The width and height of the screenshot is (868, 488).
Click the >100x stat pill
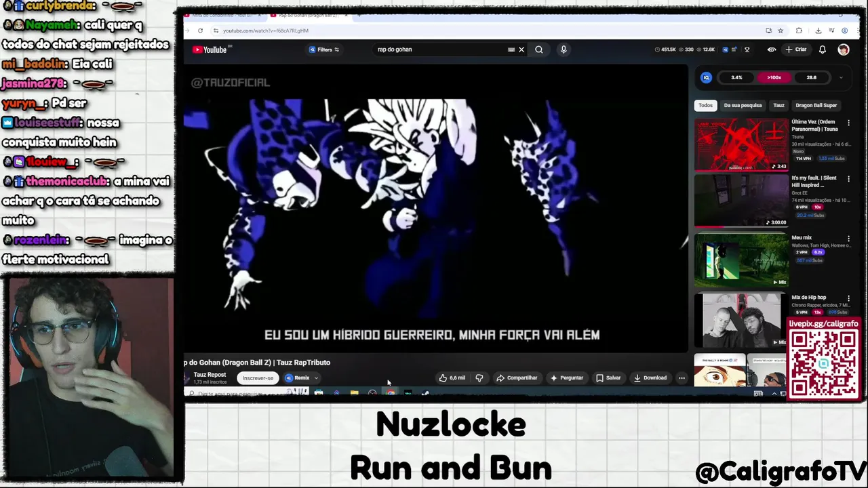click(x=774, y=77)
